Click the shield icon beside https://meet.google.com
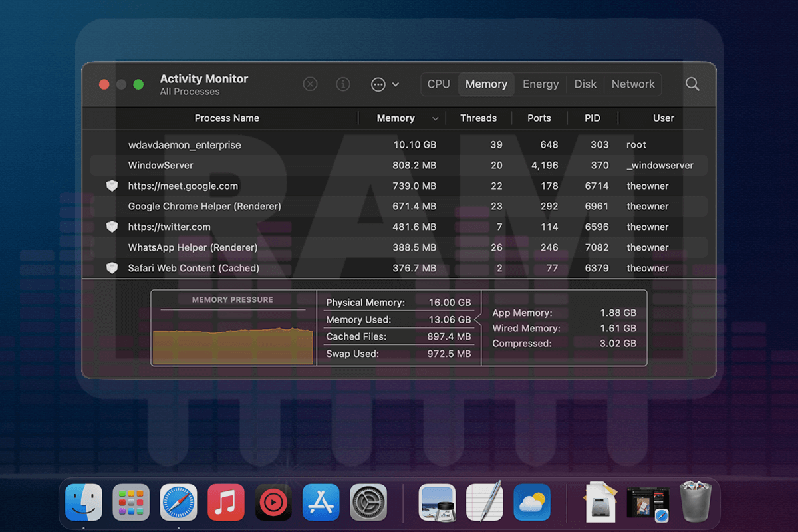798x532 pixels. [x=112, y=186]
